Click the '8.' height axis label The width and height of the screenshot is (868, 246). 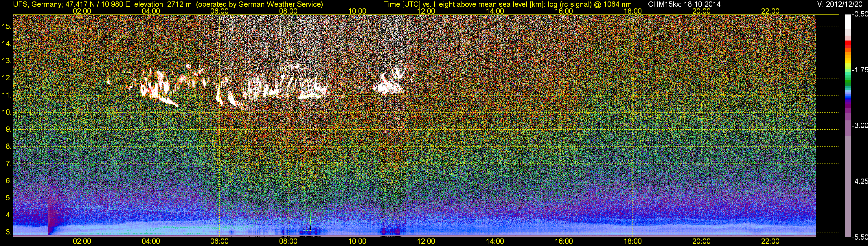9,147
